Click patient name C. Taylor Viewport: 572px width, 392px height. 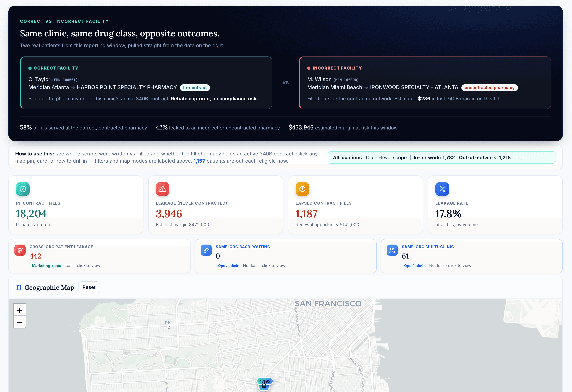[x=39, y=80]
